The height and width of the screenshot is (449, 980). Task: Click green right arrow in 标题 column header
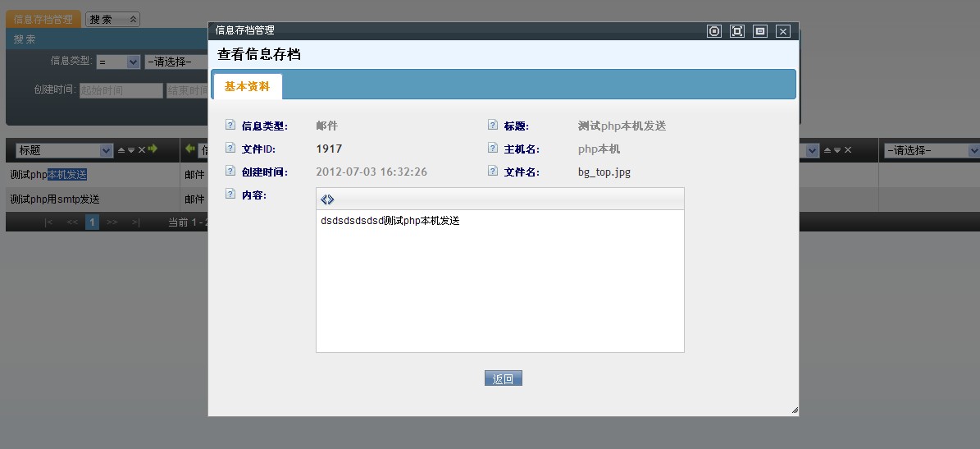(x=153, y=149)
